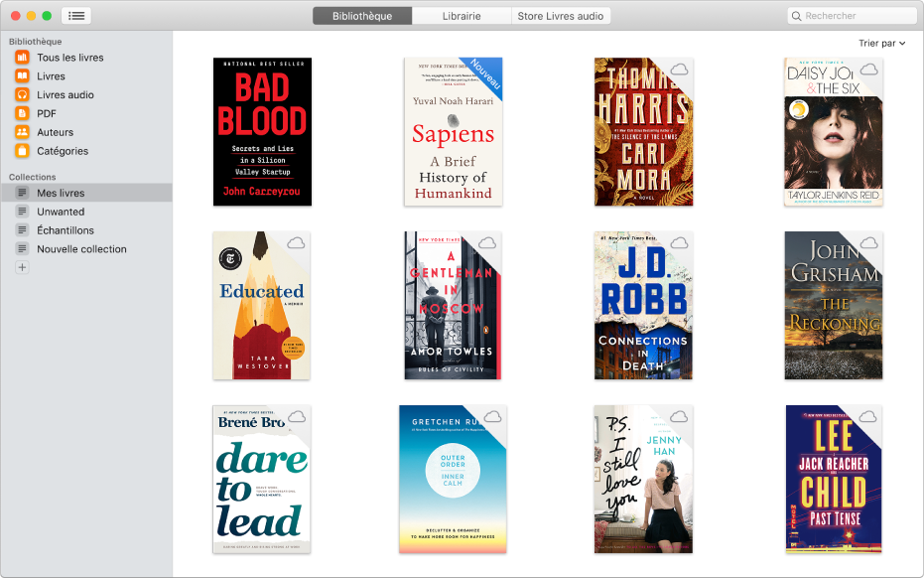Image resolution: width=924 pixels, height=579 pixels.
Task: Toggle the sidebar list view button
Action: [76, 16]
